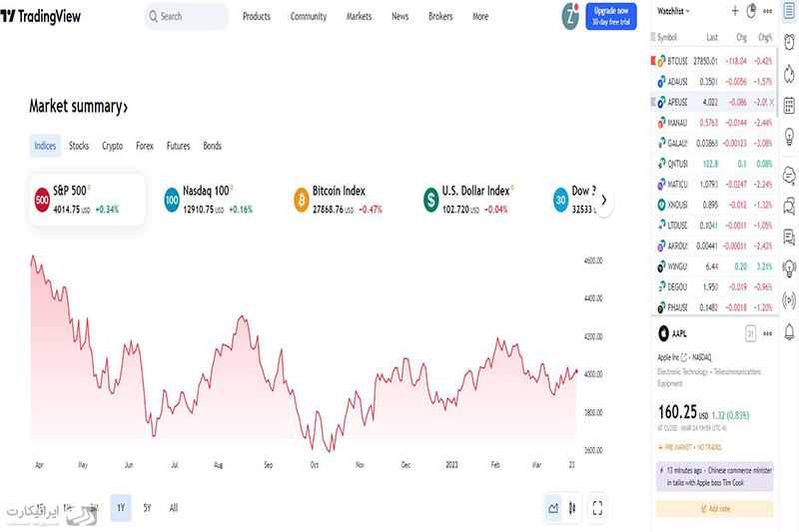Select the S&P 500 index card
Image resolution: width=799 pixels, height=532 pixels.
(x=87, y=200)
